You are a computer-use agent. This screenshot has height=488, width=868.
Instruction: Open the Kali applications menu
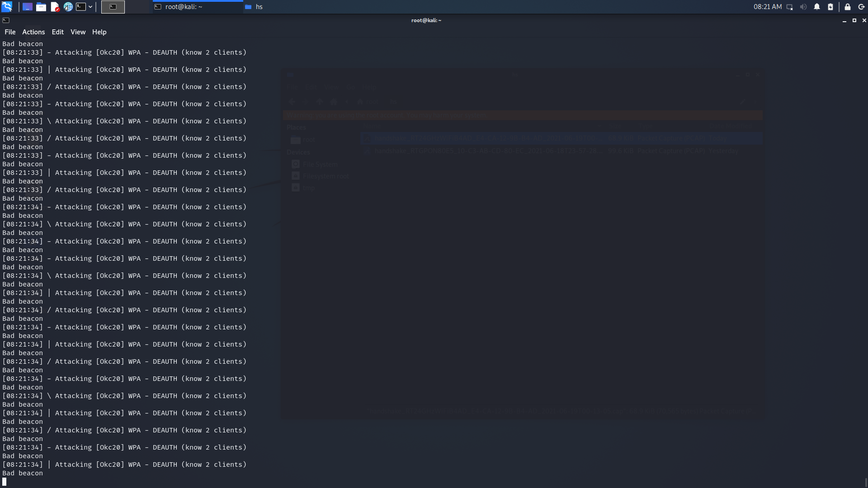[7, 7]
